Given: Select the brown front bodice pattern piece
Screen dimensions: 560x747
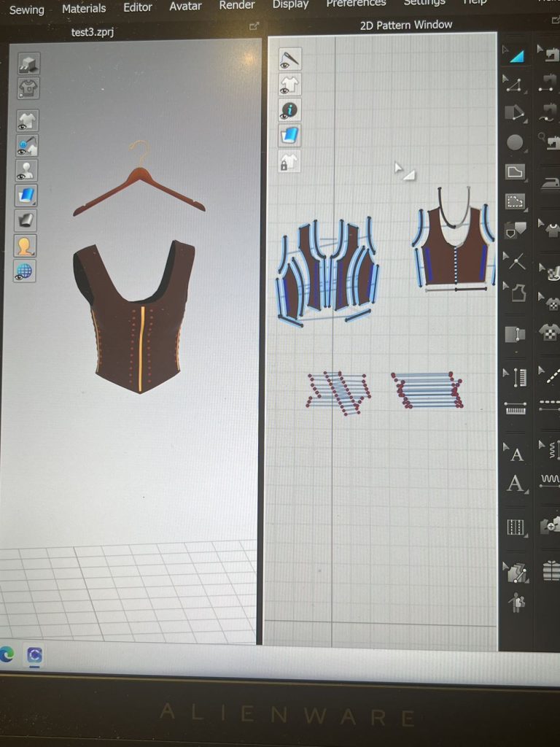Looking at the screenshot, I should coord(456,248).
